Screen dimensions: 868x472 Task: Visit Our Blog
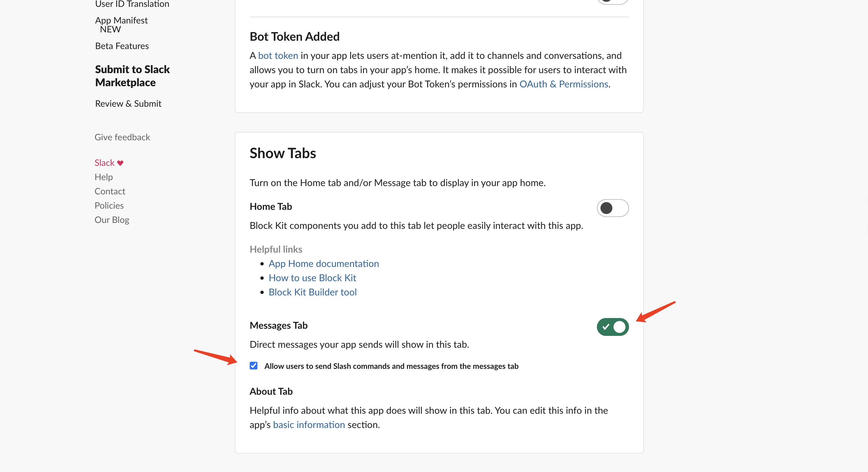(111, 219)
